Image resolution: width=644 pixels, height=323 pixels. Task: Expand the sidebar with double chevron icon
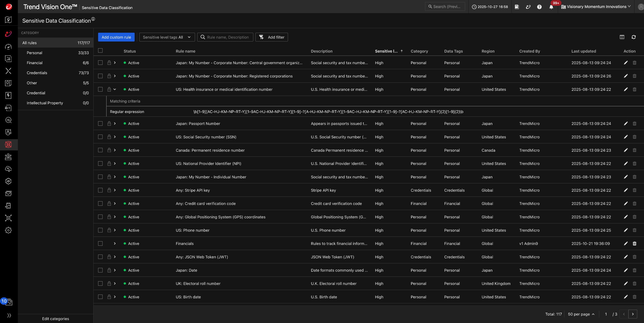point(9,315)
